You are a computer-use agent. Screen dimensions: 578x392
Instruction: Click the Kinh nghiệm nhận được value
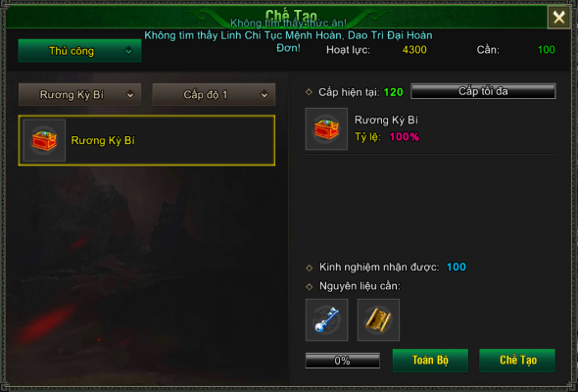pyautogui.click(x=456, y=267)
